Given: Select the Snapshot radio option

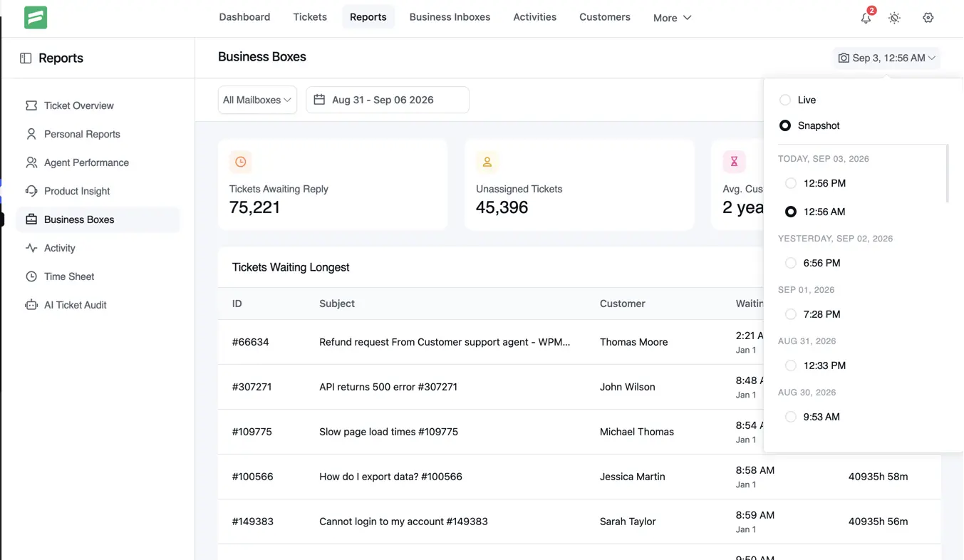Looking at the screenshot, I should pyautogui.click(x=785, y=125).
